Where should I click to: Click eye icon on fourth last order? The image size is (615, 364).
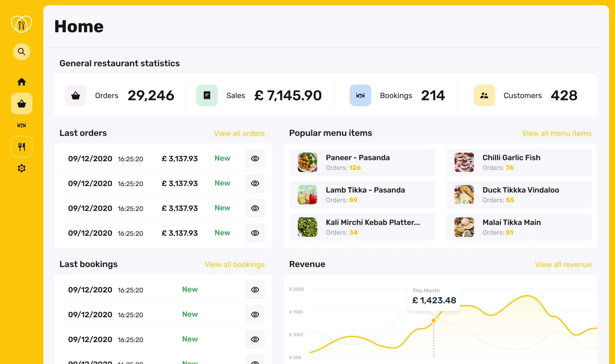255,233
